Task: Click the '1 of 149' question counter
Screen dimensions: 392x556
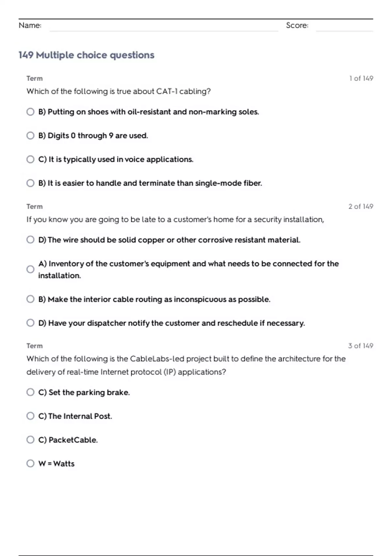Action: click(361, 78)
